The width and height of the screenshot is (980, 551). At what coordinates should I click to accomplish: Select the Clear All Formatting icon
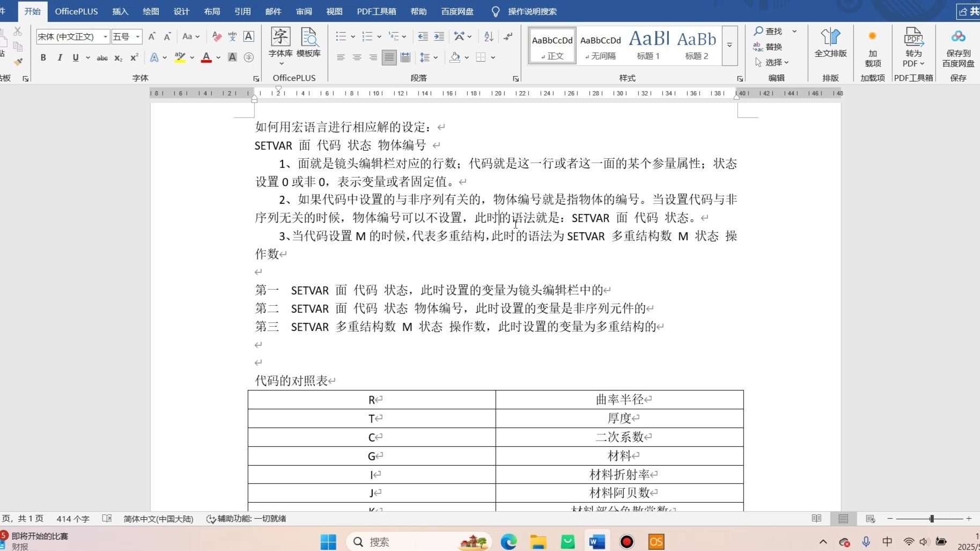click(x=216, y=36)
